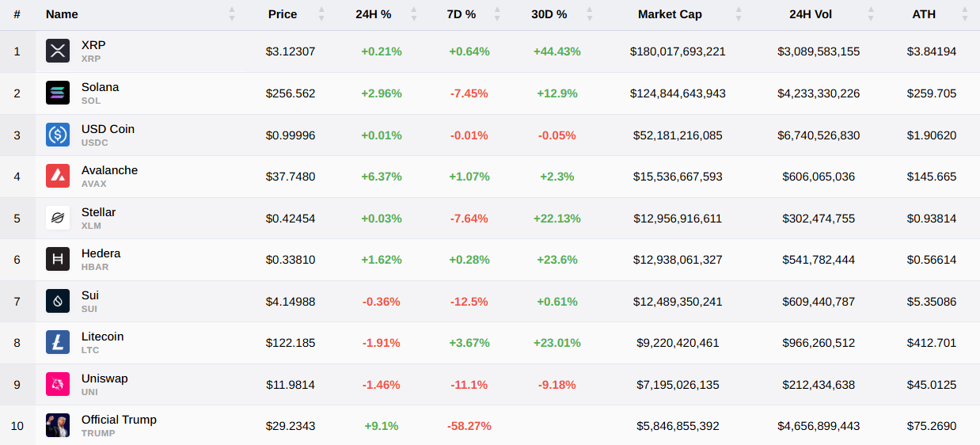This screenshot has height=445, width=980.
Task: Select Official Trump 7D change -58.27%
Action: click(469, 426)
